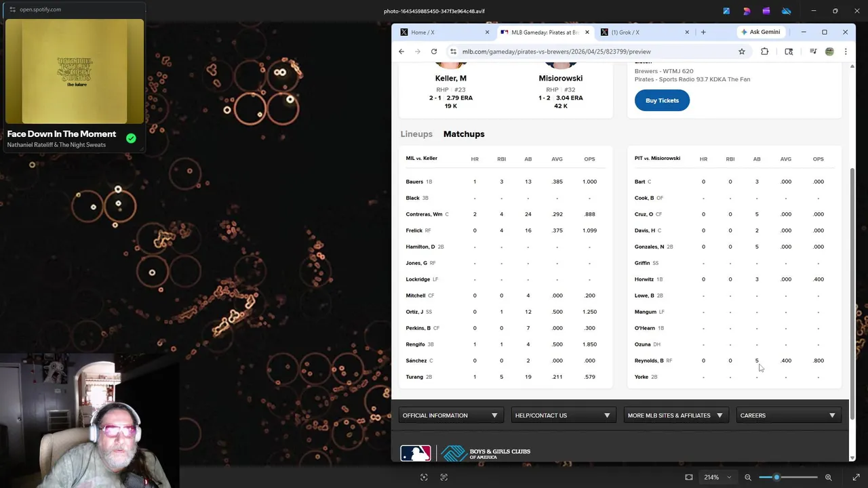
Task: Click Gonzales, N in the PIT matchup table
Action: point(650,247)
